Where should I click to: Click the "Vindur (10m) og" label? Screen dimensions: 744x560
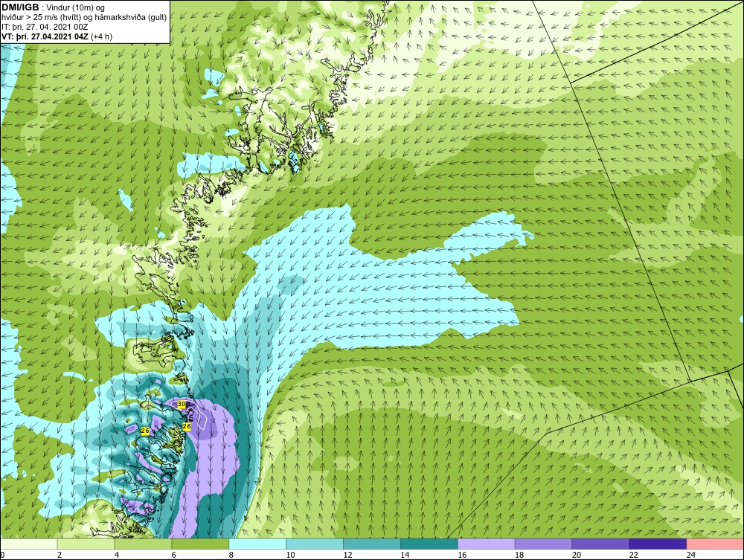[77, 8]
